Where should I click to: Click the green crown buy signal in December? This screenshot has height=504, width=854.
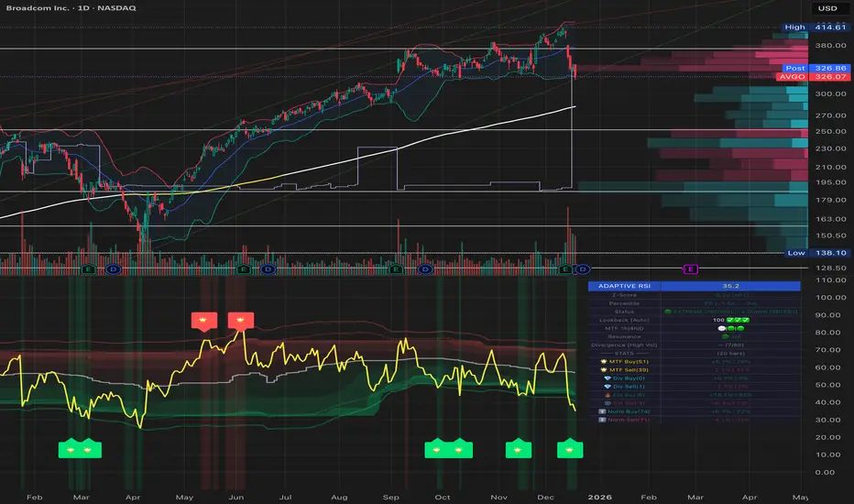tap(570, 448)
